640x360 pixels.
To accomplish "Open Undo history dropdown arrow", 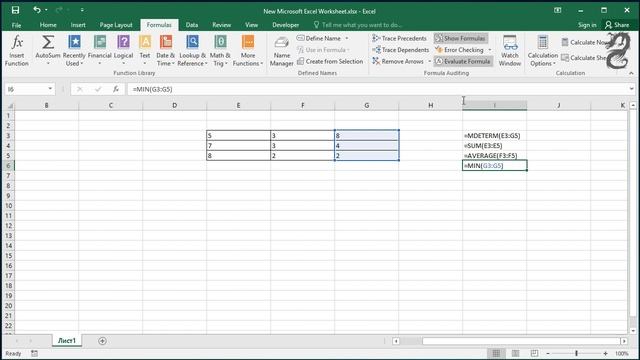I will [x=46, y=10].
